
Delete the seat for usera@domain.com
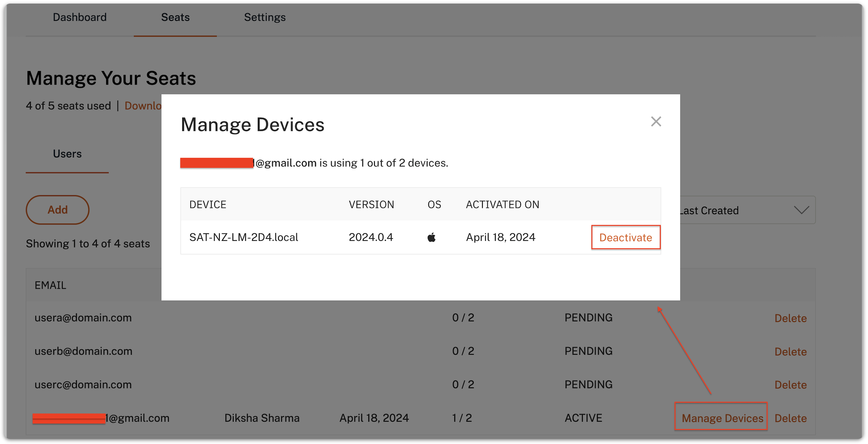[791, 318]
